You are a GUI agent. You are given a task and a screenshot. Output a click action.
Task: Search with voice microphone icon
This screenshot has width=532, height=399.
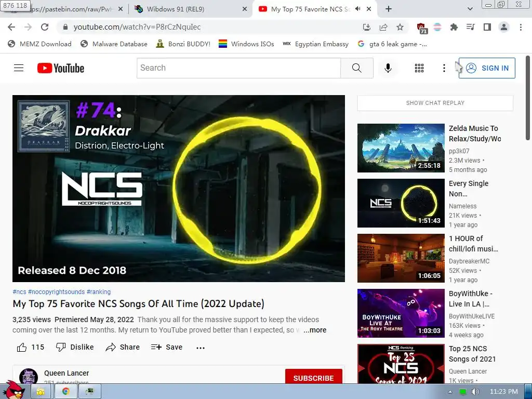pos(388,68)
